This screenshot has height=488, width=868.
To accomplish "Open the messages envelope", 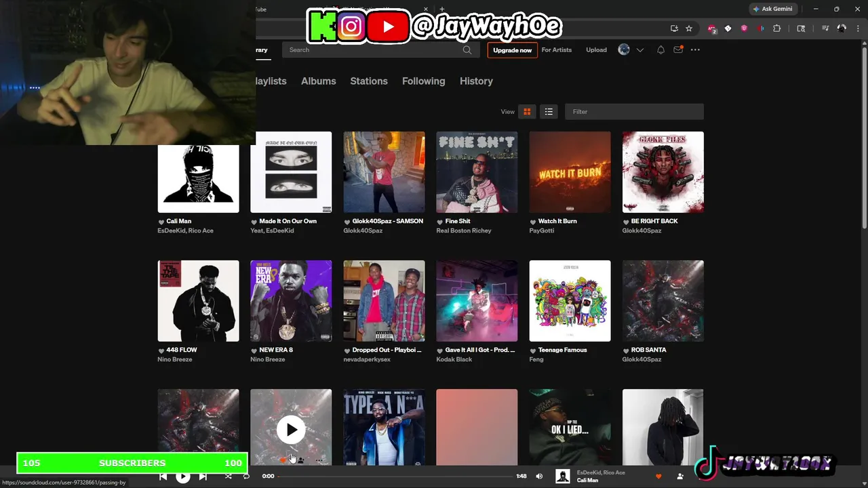I will pyautogui.click(x=678, y=49).
